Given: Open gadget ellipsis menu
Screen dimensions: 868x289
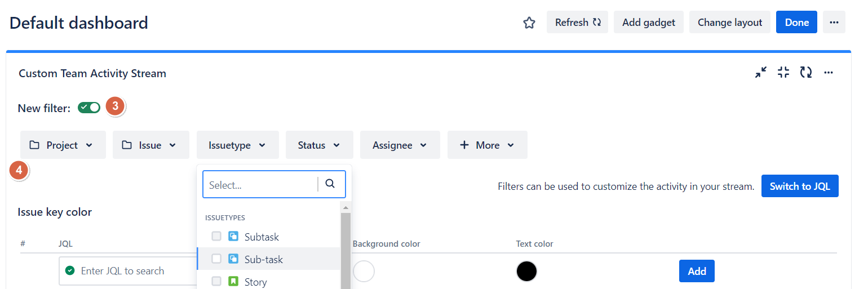Looking at the screenshot, I should 829,72.
